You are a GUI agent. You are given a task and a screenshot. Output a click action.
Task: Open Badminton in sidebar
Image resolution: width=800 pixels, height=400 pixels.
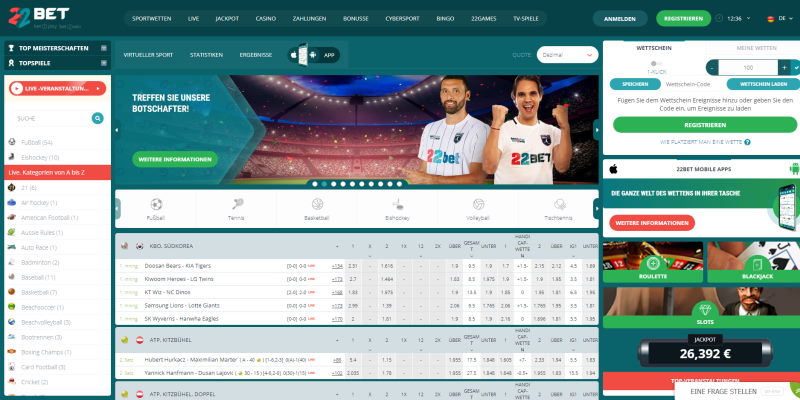pos(57,262)
